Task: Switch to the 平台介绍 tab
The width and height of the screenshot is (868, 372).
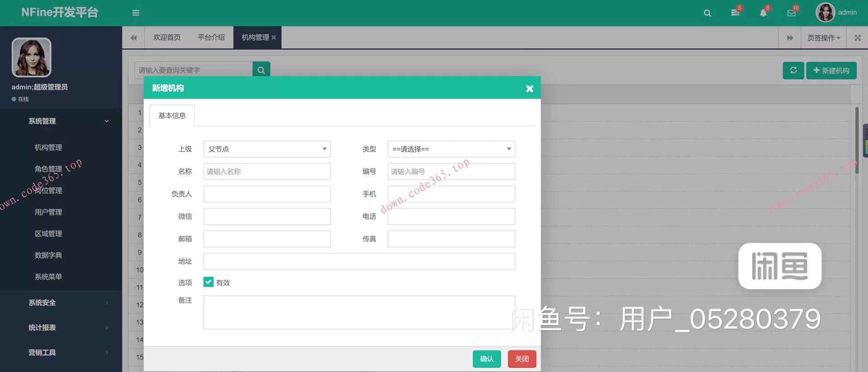Action: [x=211, y=38]
